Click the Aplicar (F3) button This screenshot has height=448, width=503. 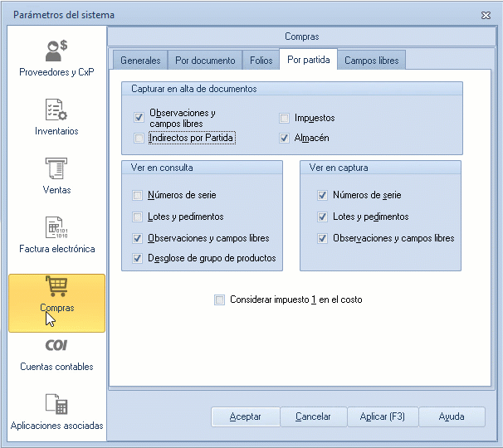pyautogui.click(x=382, y=416)
